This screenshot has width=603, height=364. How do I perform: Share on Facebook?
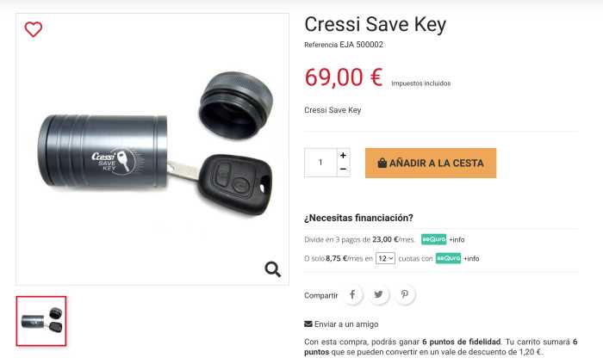352,294
